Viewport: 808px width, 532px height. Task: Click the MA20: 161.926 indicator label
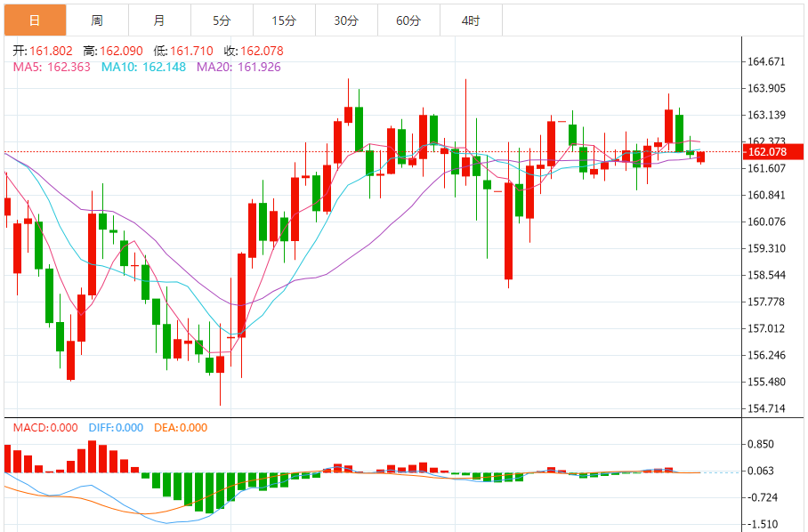click(238, 67)
